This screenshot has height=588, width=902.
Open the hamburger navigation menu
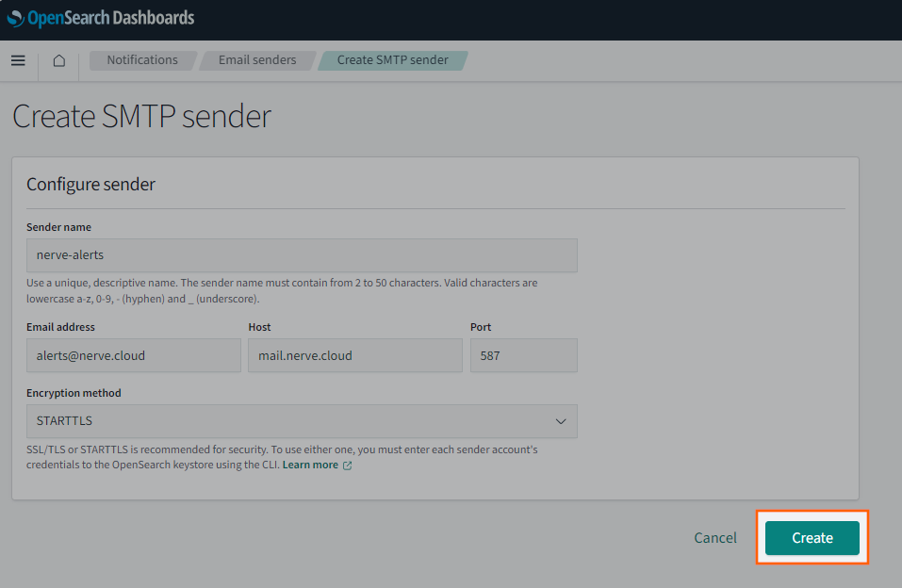(x=18, y=60)
